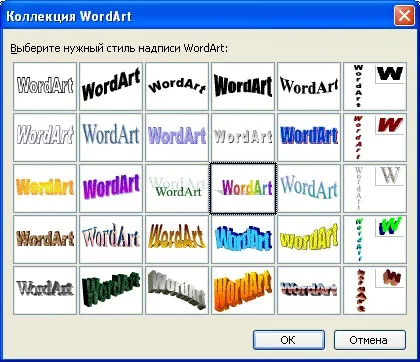This screenshot has height=362, width=420.
Task: Select the pale gray vertical WordArt style
Action: [375, 188]
